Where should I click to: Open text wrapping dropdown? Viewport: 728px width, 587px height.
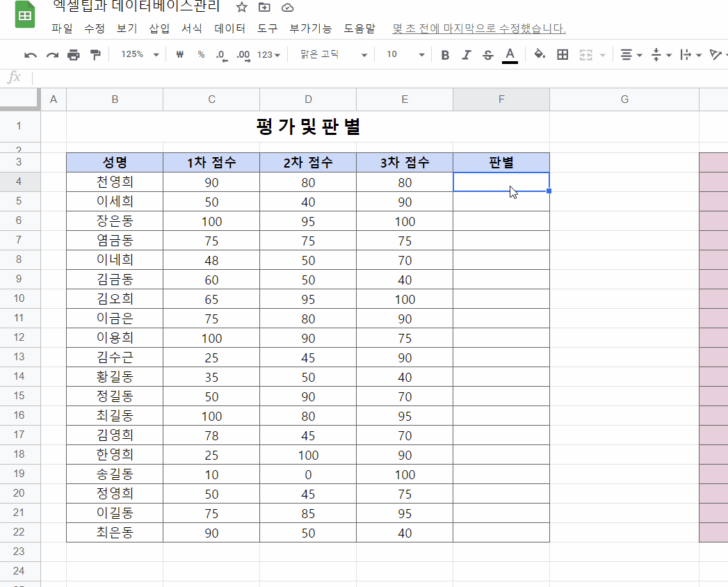click(691, 55)
